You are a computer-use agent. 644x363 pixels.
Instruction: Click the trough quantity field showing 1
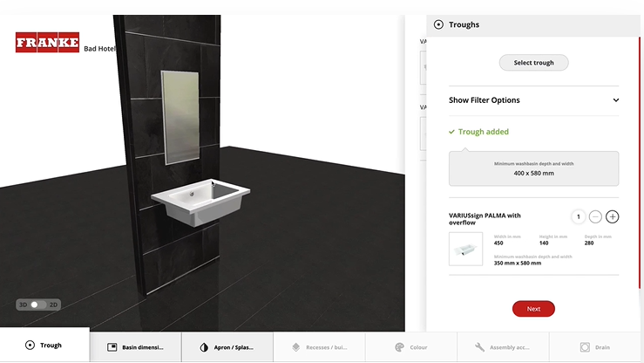tap(579, 216)
